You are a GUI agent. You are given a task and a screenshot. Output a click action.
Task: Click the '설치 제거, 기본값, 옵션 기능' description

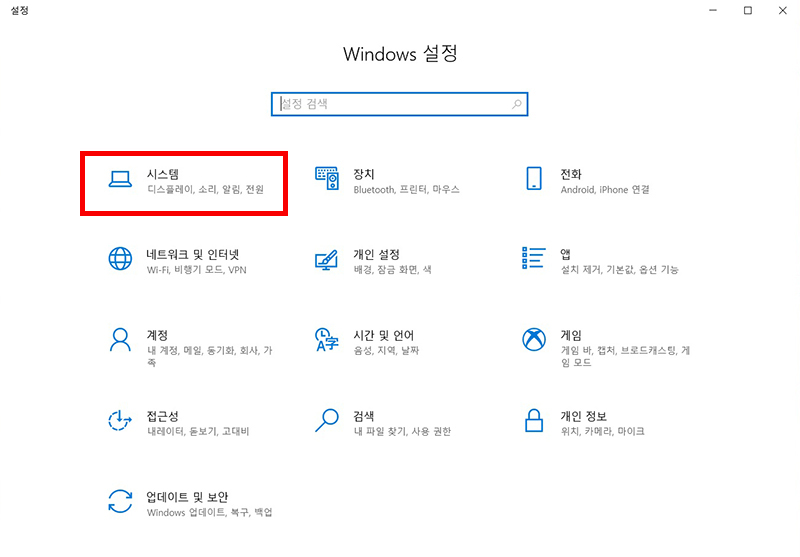pyautogui.click(x=619, y=270)
